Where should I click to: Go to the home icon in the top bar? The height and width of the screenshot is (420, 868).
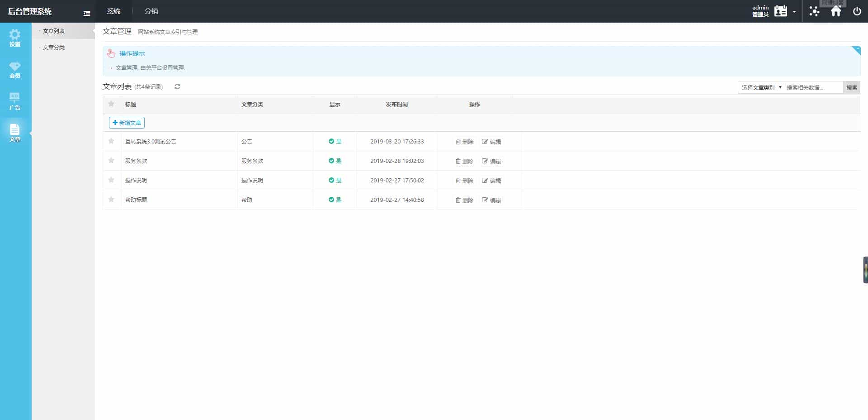pos(836,11)
